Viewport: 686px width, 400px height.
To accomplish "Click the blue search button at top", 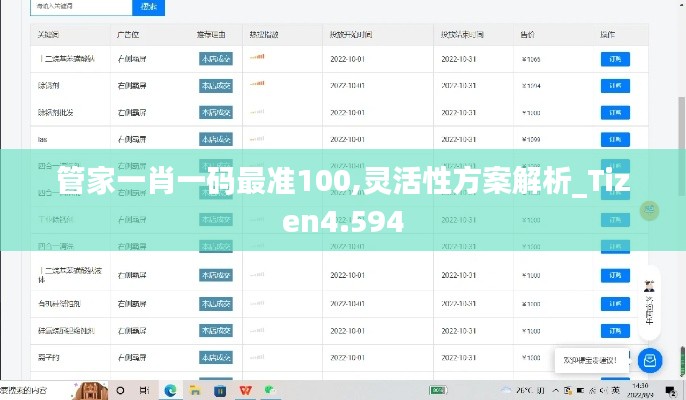I will click(x=148, y=7).
